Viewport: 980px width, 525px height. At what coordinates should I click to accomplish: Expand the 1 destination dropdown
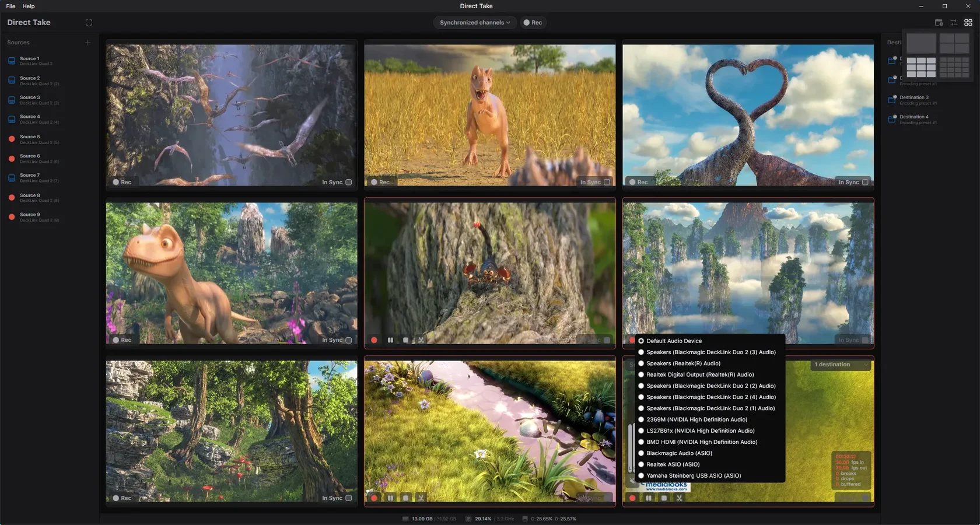click(x=841, y=365)
